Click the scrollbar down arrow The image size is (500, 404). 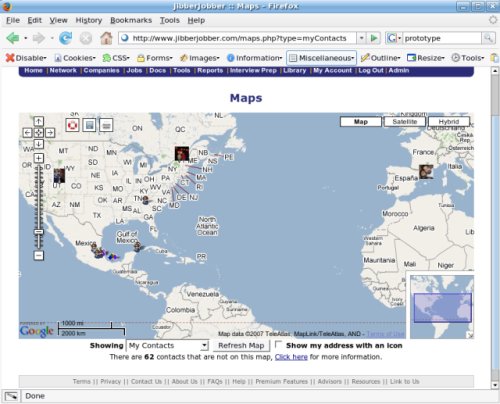(x=495, y=385)
